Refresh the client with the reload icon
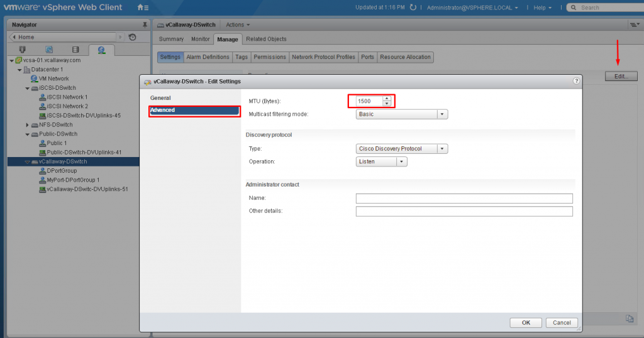 413,8
